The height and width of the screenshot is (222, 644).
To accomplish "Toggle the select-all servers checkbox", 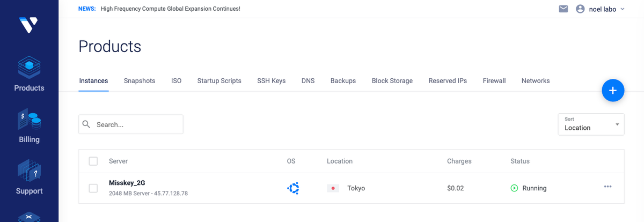I will pyautogui.click(x=93, y=161).
